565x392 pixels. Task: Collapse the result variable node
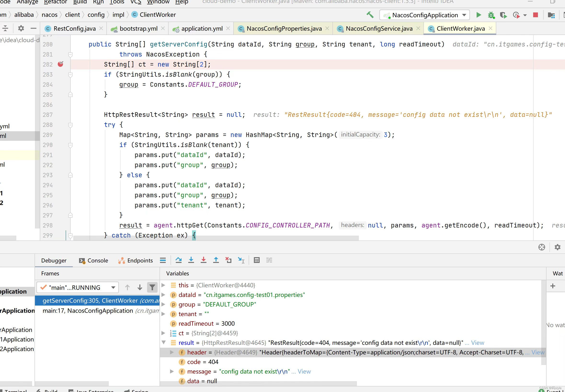point(164,343)
